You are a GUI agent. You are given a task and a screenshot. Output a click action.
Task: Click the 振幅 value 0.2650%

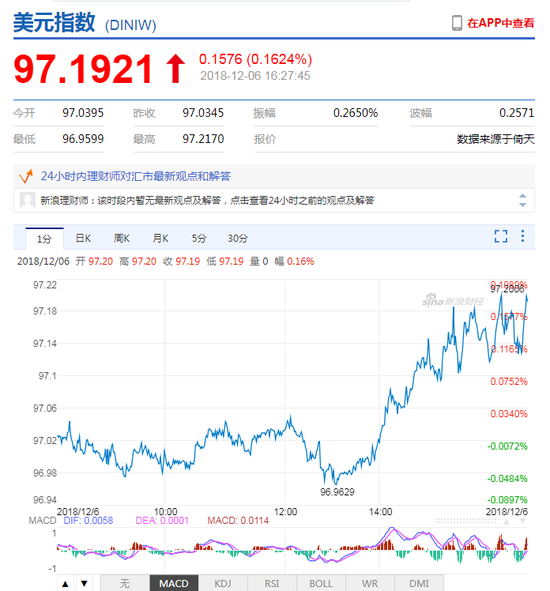point(355,113)
